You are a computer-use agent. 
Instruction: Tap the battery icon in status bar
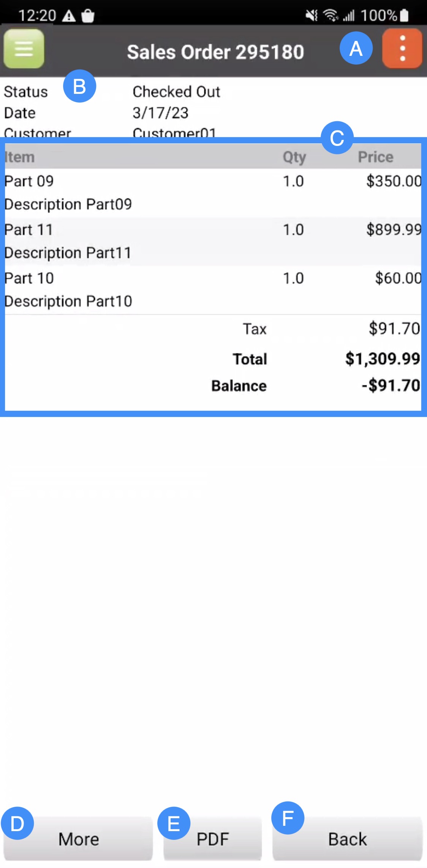405,16
